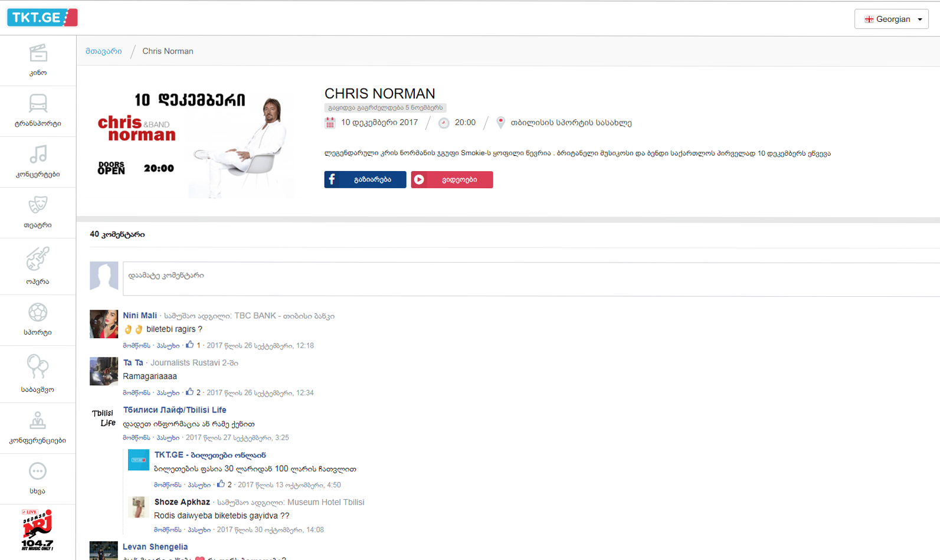Image resolution: width=940 pixels, height=560 pixels.
Task: Open the Sport (სპორტი) football category
Action: [38, 320]
